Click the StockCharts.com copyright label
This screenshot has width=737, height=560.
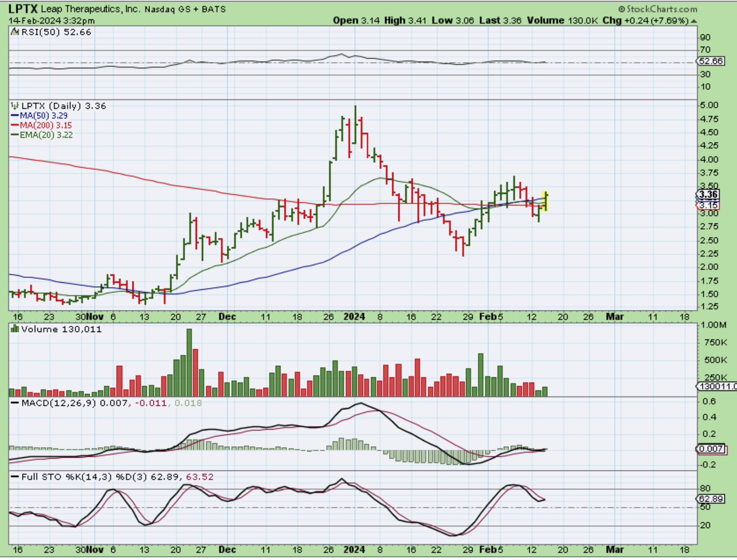[x=657, y=9]
